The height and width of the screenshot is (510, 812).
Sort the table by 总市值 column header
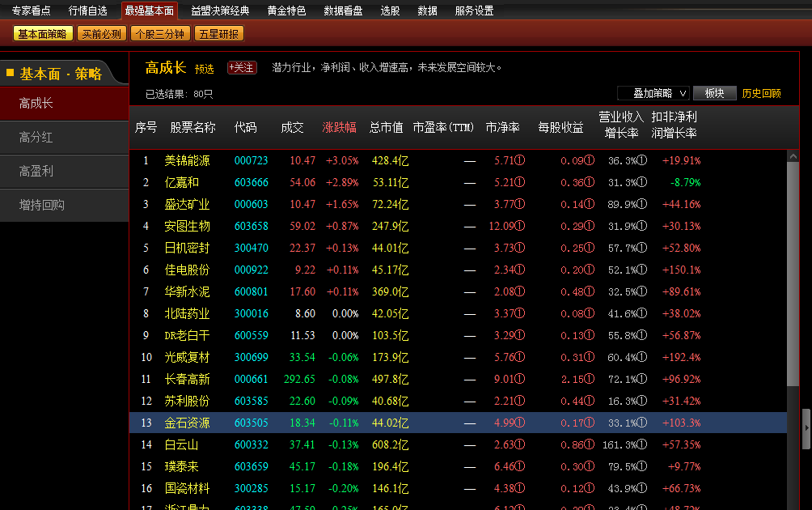pyautogui.click(x=386, y=128)
